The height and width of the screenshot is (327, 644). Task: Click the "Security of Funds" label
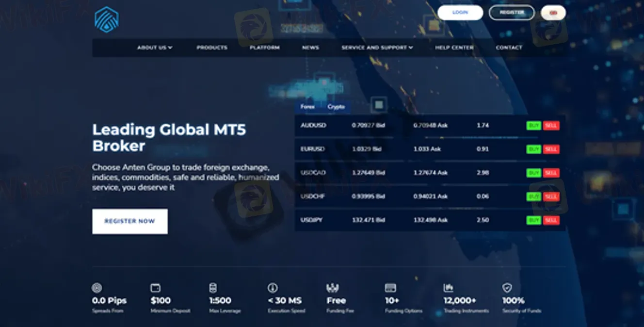[x=522, y=311]
